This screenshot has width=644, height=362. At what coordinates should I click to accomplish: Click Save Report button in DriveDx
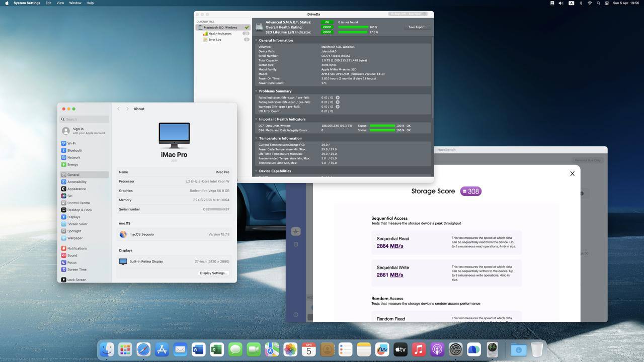point(418,27)
